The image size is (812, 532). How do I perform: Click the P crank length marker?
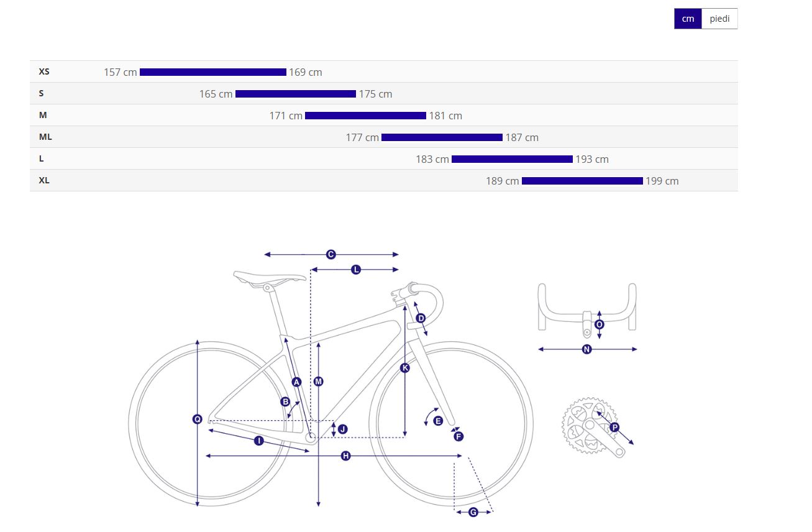[x=614, y=427]
